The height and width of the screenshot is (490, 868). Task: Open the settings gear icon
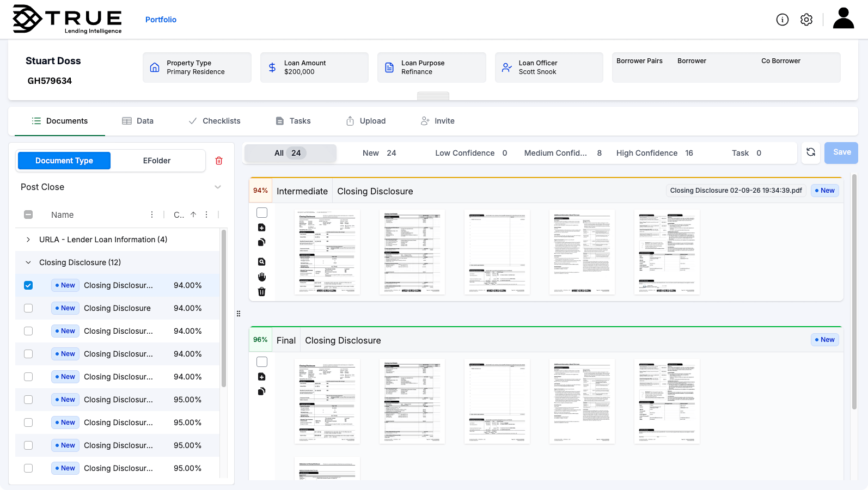pos(806,20)
